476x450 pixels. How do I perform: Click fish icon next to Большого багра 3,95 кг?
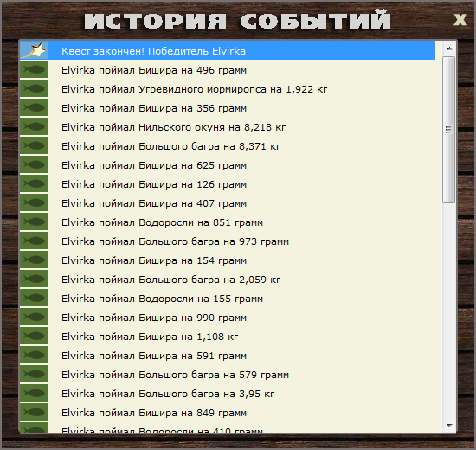[x=34, y=393]
